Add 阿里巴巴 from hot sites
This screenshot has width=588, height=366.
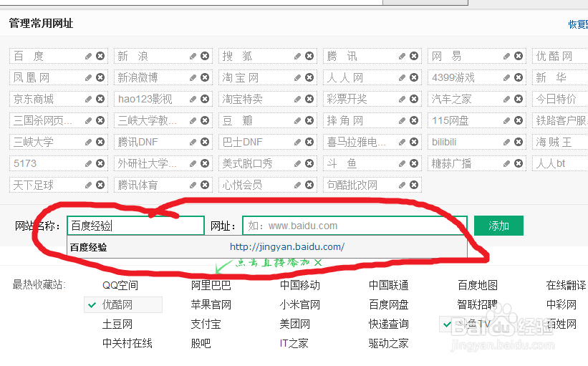point(211,285)
